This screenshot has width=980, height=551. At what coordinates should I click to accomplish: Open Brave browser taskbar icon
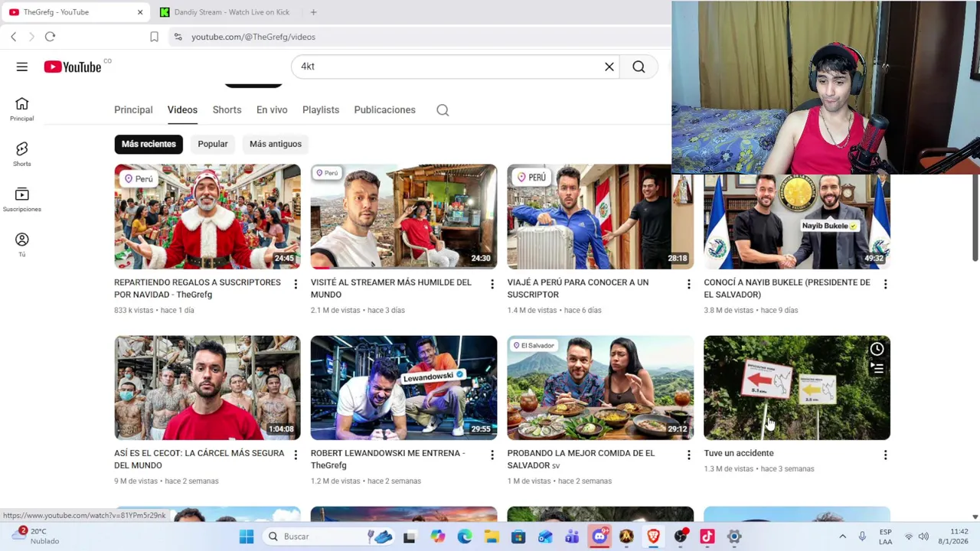(653, 536)
